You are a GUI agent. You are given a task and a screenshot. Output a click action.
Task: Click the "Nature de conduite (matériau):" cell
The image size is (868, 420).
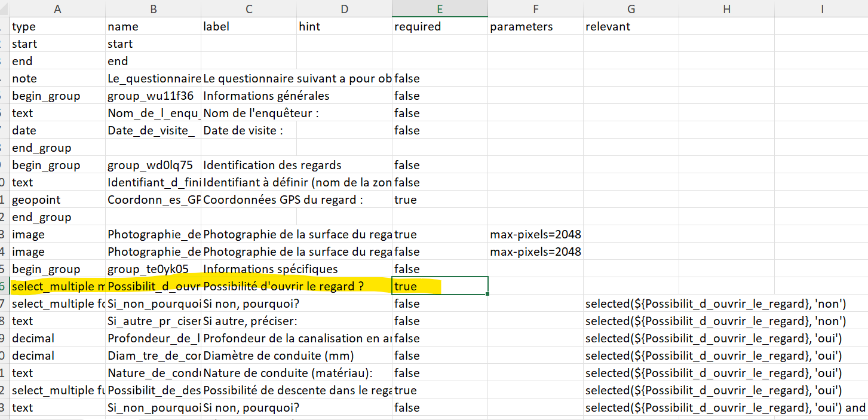[288, 373]
